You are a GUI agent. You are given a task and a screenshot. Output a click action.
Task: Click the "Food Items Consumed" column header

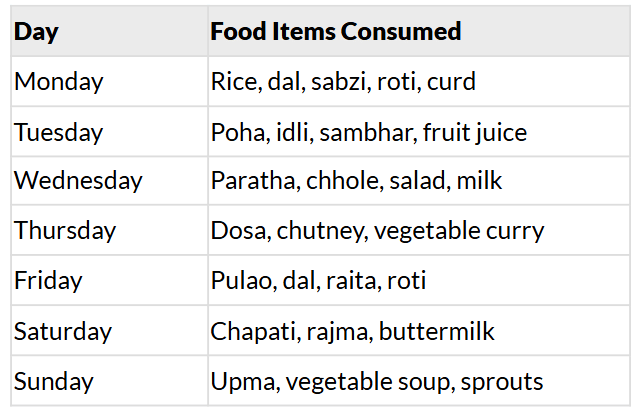click(335, 32)
